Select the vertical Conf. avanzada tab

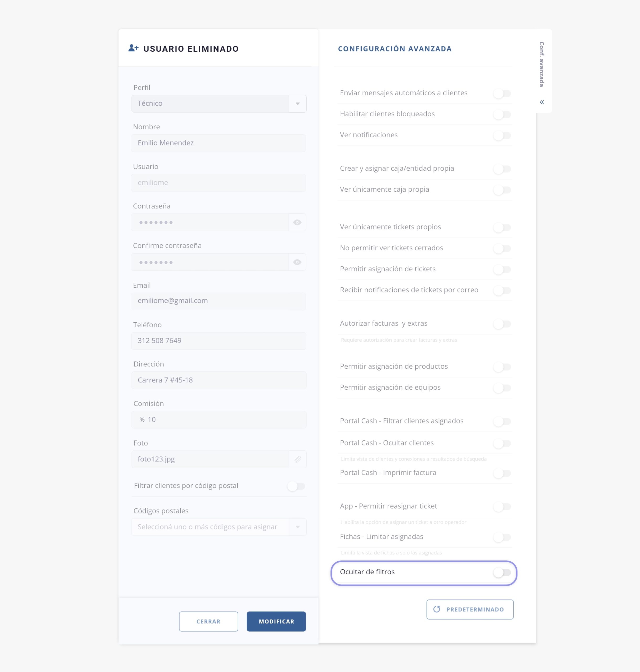[542, 64]
